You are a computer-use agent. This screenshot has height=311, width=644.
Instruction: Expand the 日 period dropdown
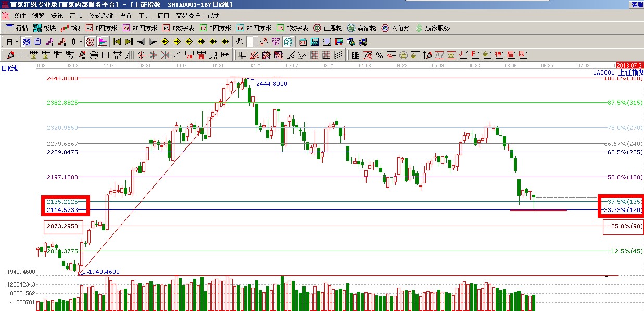click(17, 42)
